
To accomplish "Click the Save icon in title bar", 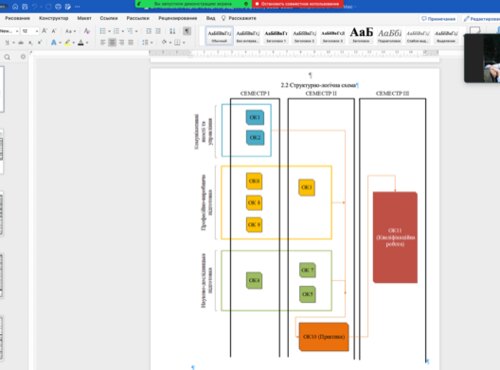I will tap(25, 6).
